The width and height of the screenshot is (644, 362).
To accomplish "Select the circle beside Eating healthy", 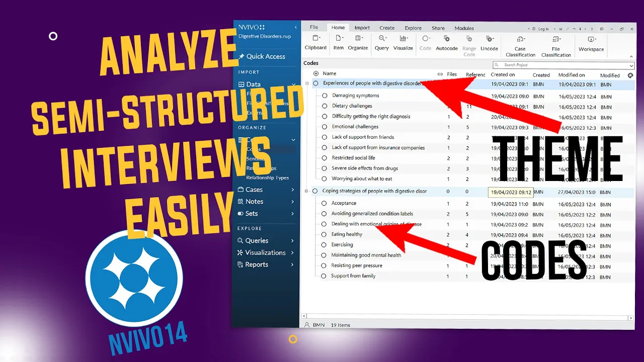I will pos(324,234).
